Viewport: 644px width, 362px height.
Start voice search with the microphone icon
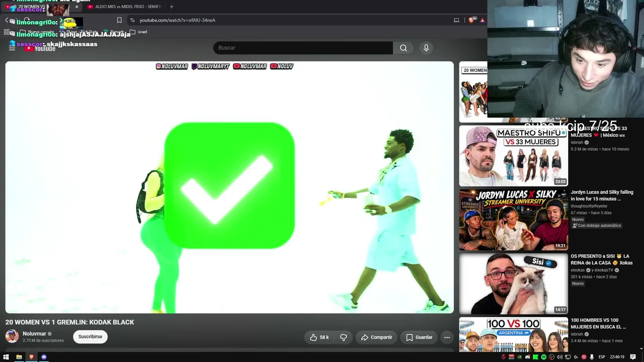coord(426,48)
